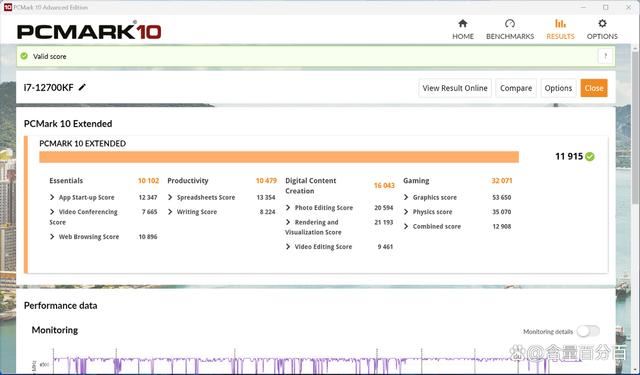
Task: Edit the i7-12700KF result name pencil
Action: point(82,87)
